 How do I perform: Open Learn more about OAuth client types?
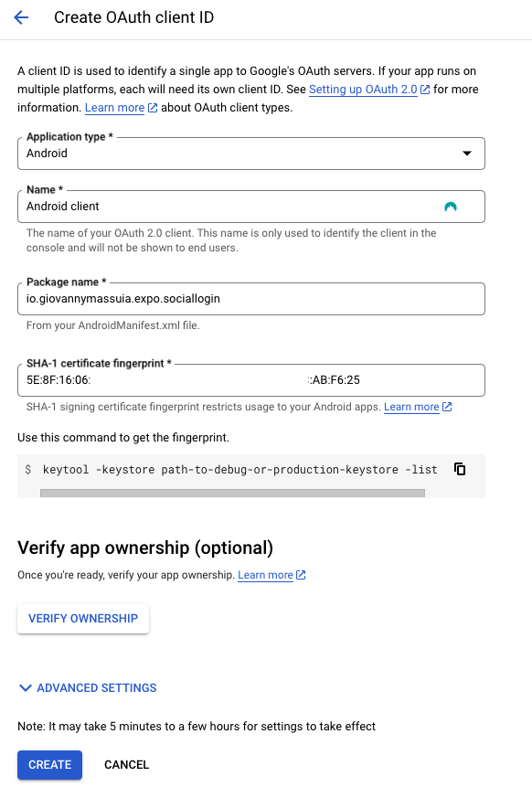[114, 108]
